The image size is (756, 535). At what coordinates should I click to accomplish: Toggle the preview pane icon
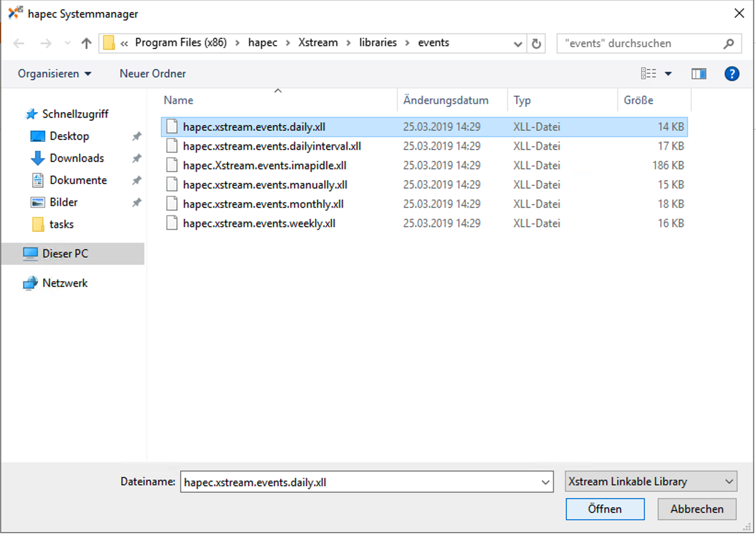(x=699, y=74)
